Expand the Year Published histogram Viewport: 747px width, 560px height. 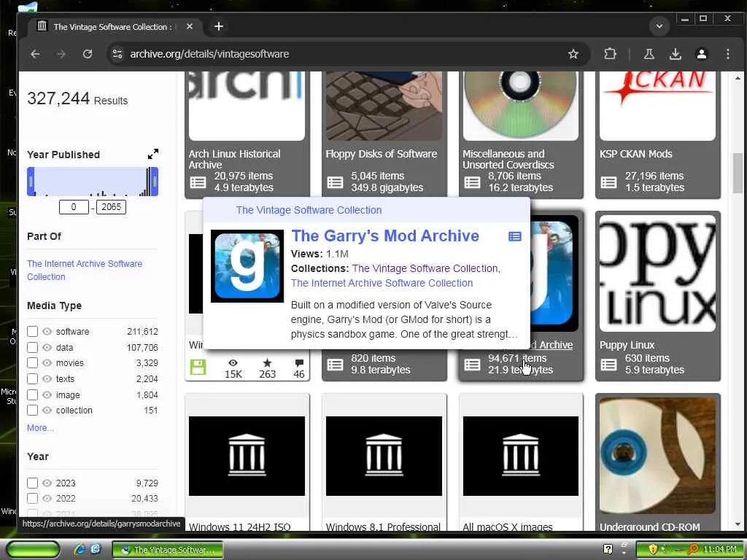[153, 154]
